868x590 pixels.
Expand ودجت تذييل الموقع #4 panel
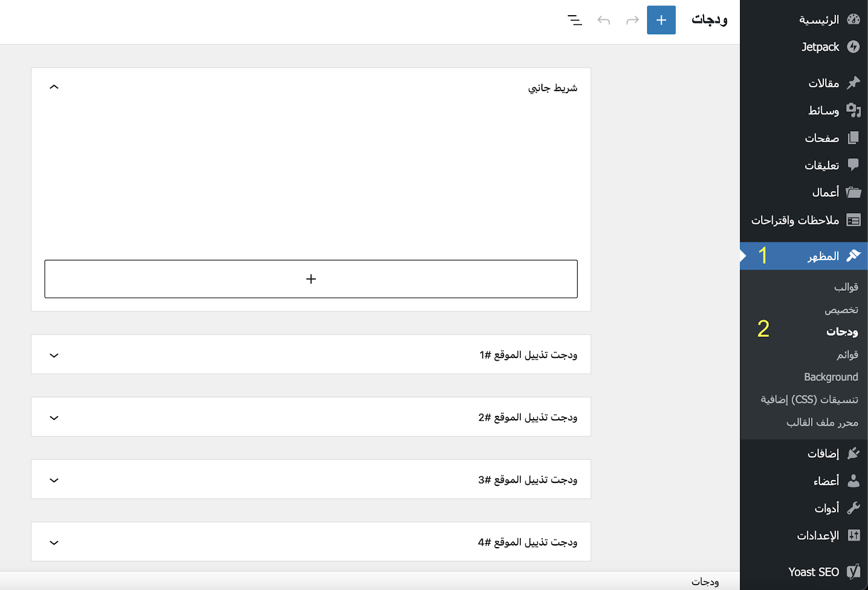[x=54, y=542]
